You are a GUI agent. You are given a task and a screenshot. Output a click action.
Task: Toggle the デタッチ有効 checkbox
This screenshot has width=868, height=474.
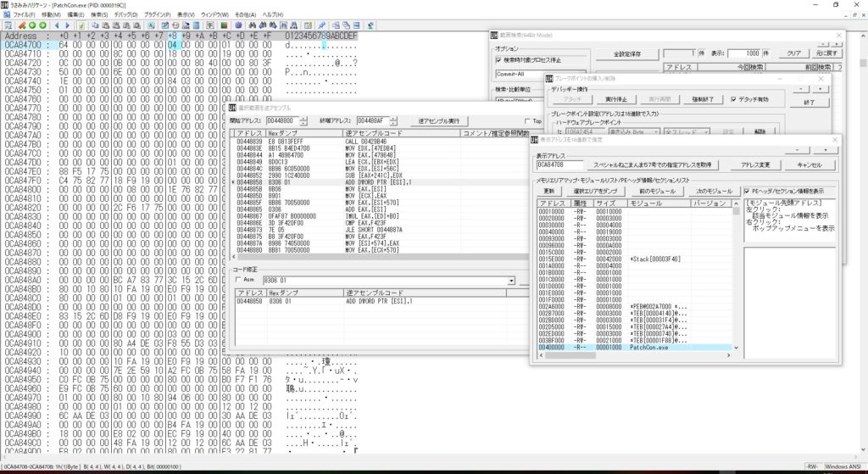pyautogui.click(x=734, y=99)
